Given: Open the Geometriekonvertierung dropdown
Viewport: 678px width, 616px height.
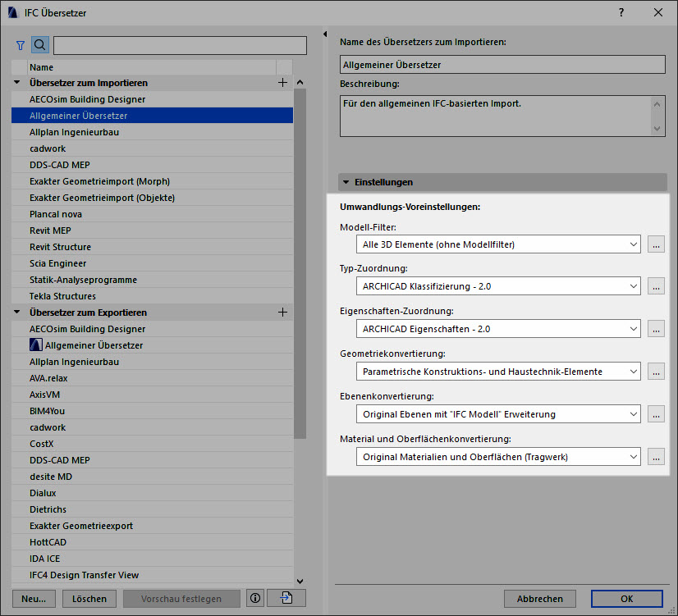Looking at the screenshot, I should pyautogui.click(x=498, y=372).
